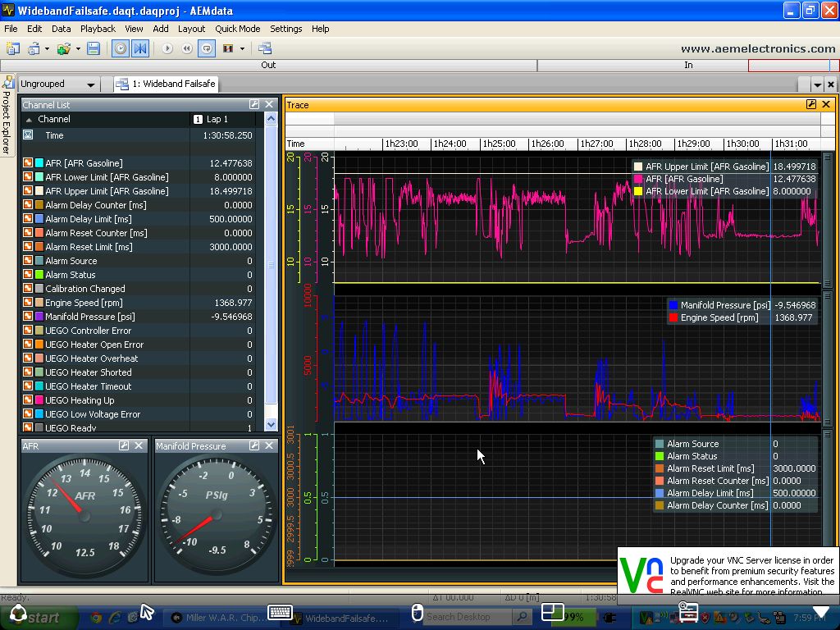Click the Channel List scrollbar down arrow
Image resolution: width=840 pixels, height=630 pixels.
click(x=271, y=425)
